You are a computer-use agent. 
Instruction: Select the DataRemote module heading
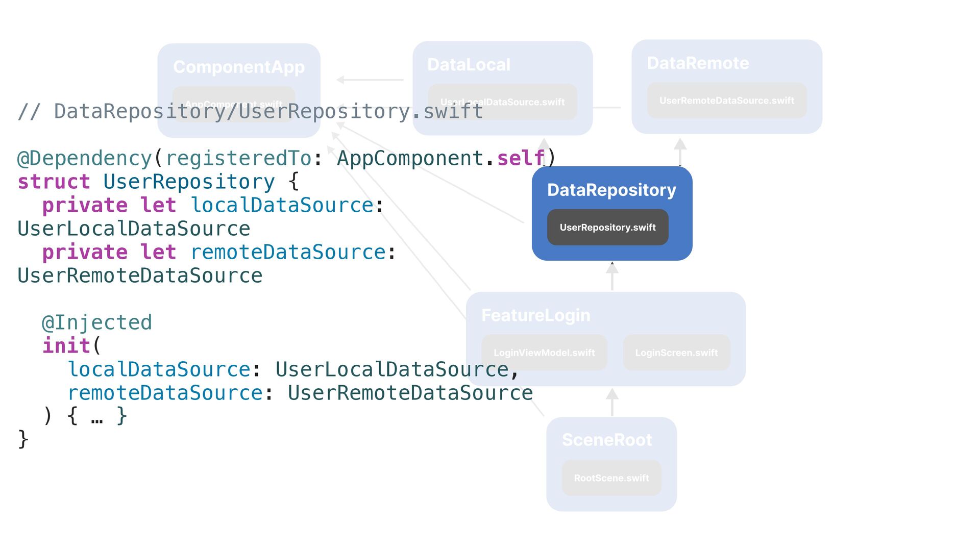698,63
